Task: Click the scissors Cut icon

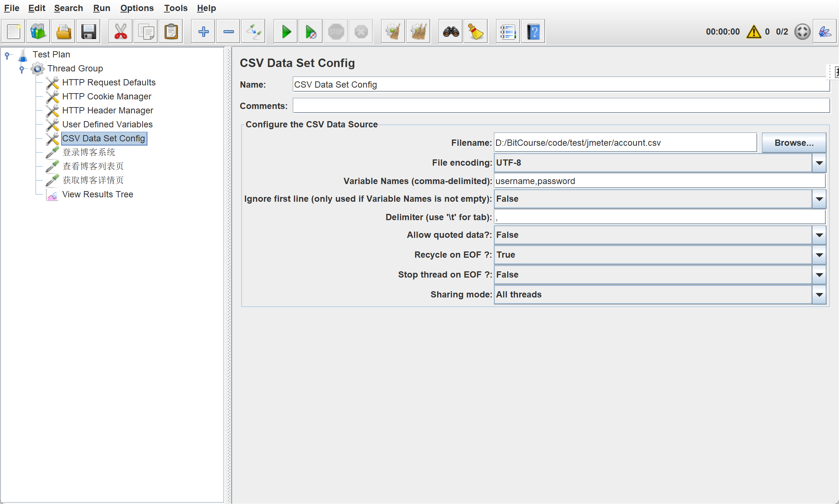Action: (x=120, y=32)
